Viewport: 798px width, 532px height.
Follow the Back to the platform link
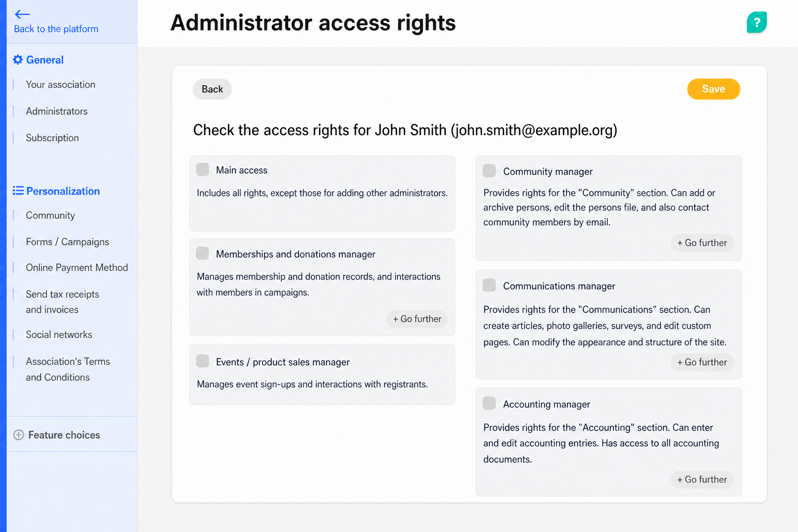[56, 29]
